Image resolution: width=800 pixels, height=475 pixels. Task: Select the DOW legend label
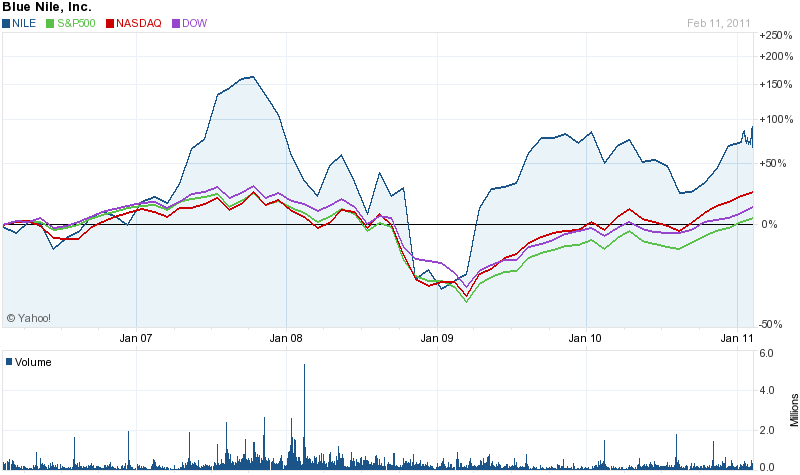[194, 23]
